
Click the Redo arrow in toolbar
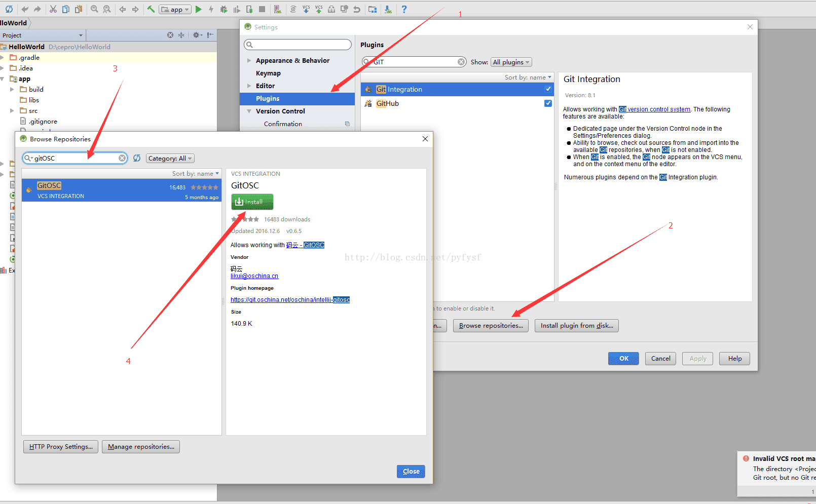[38, 9]
